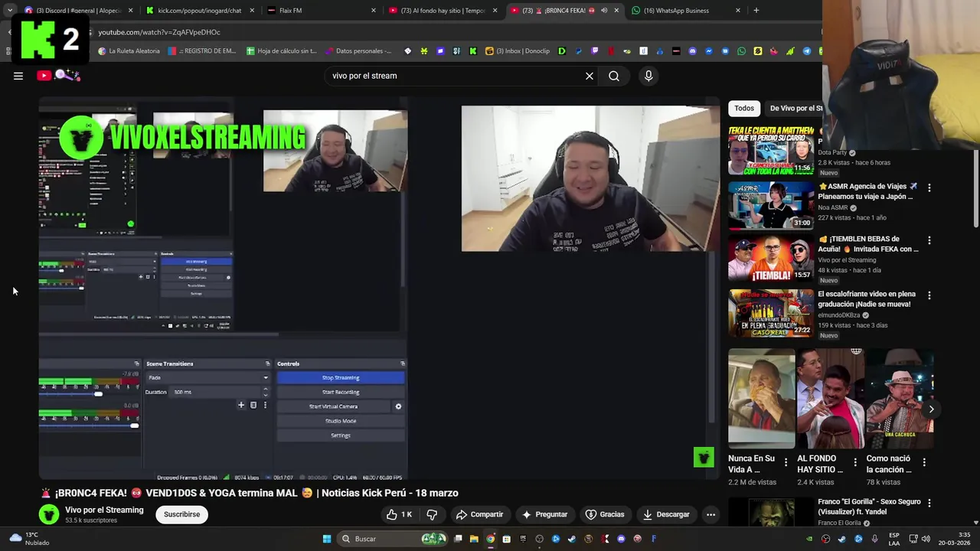Open options menu for El escalofriante video
Image resolution: width=980 pixels, height=551 pixels.
929,295
